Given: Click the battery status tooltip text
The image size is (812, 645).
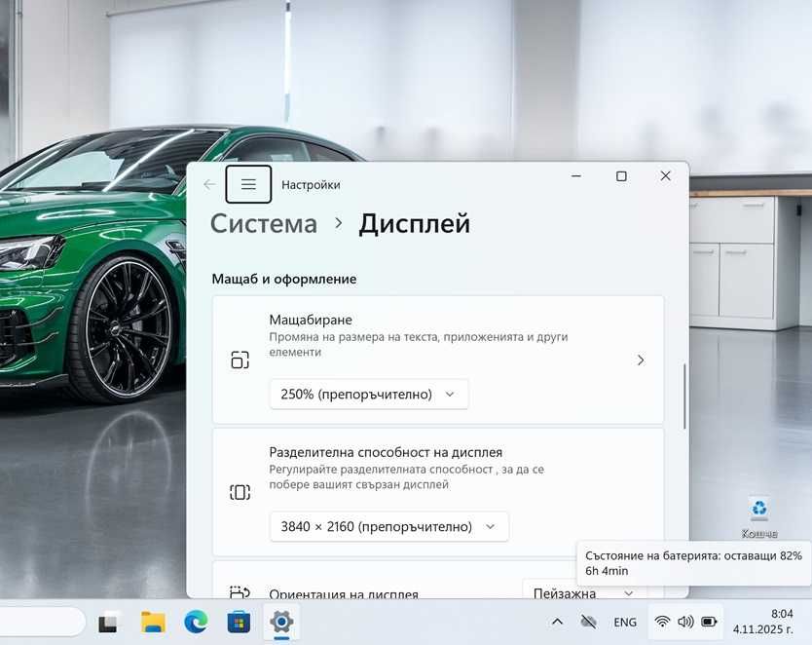Looking at the screenshot, I should 693,563.
